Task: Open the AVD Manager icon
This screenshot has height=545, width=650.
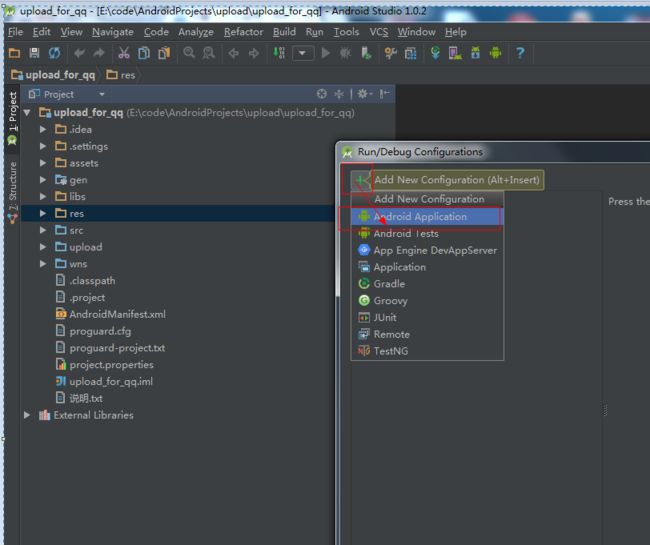Action: (x=455, y=53)
